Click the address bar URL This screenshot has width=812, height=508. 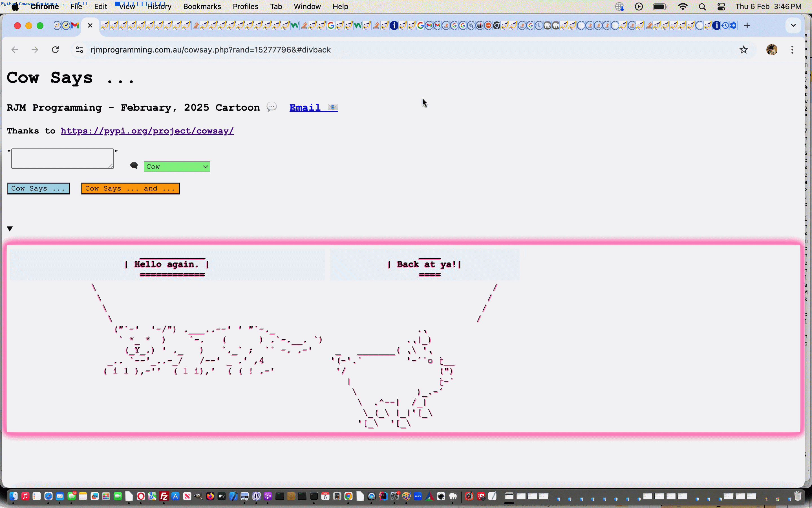click(211, 50)
